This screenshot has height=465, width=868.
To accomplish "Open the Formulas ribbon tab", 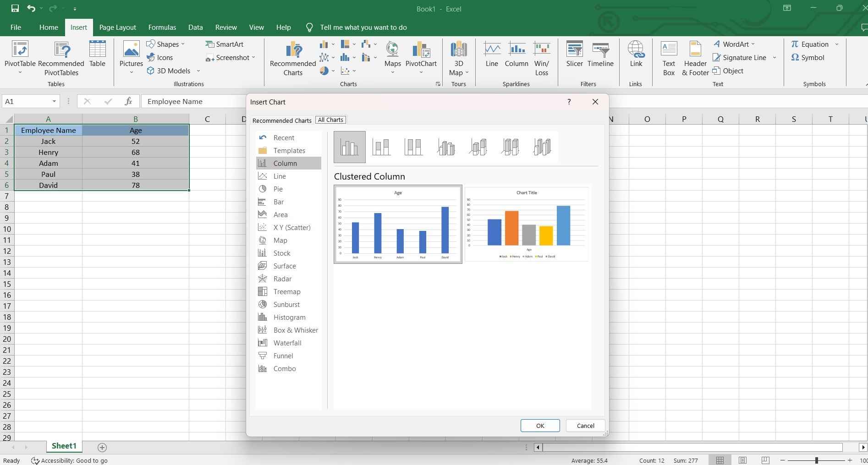I will click(162, 27).
